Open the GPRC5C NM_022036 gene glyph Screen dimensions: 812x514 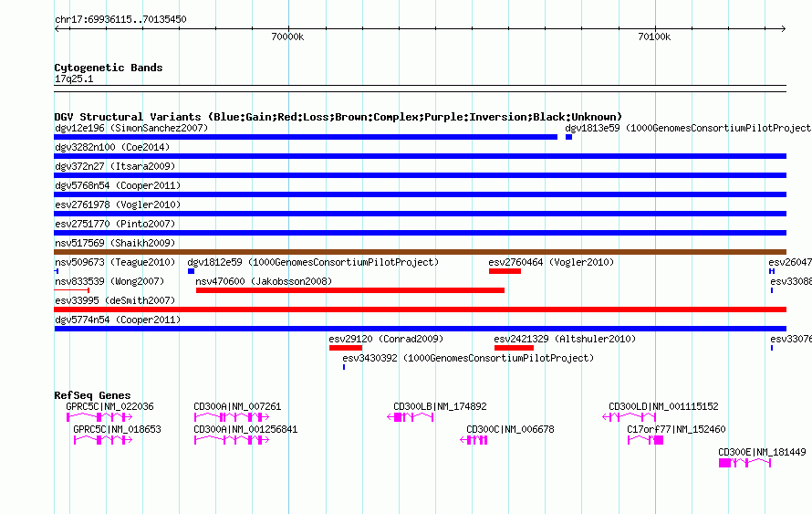click(99, 417)
